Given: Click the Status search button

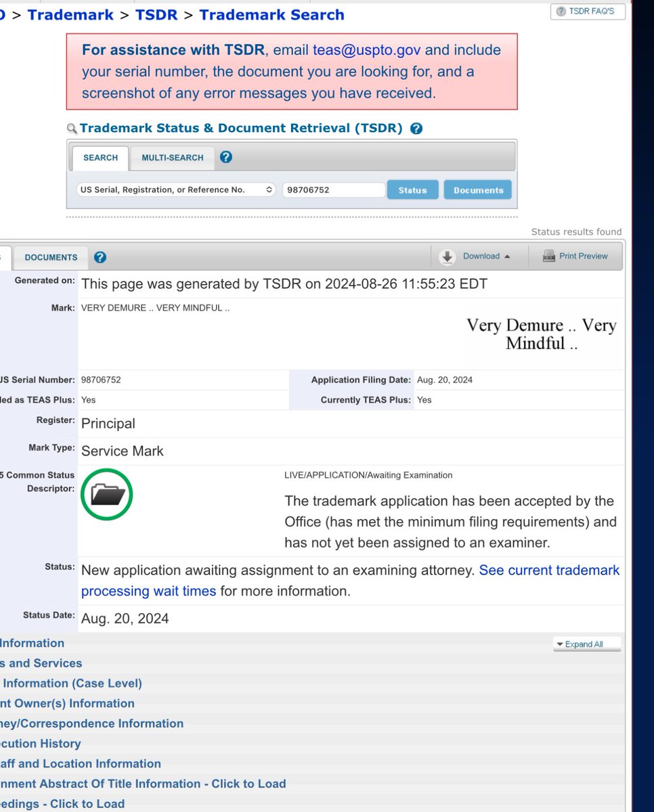Looking at the screenshot, I should pos(413,190).
